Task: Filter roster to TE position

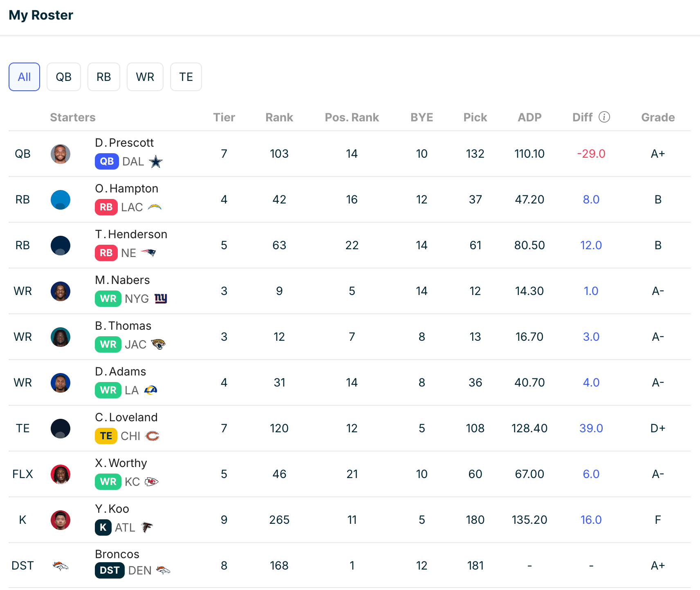Action: (x=186, y=77)
